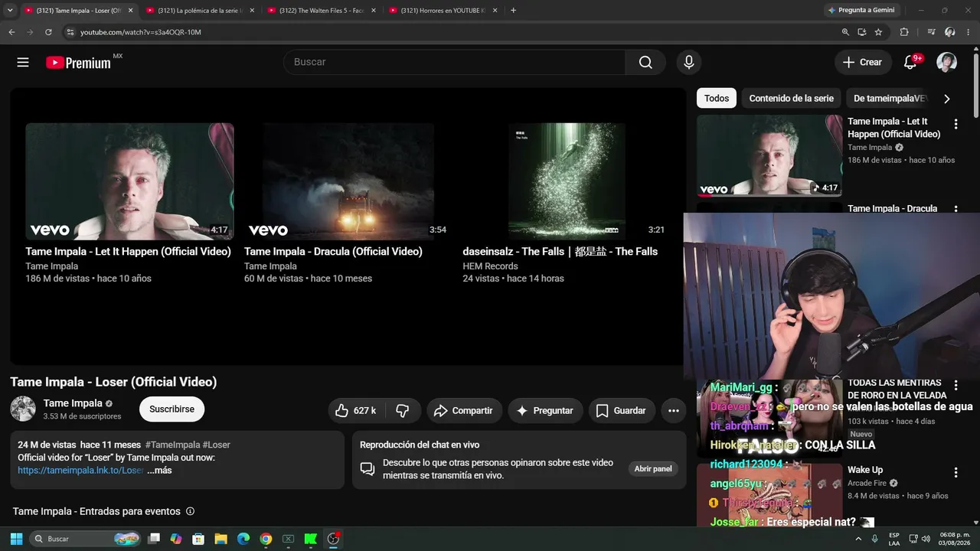Select Contenido de la serie chip
This screenshot has width=980, height=551.
[791, 99]
